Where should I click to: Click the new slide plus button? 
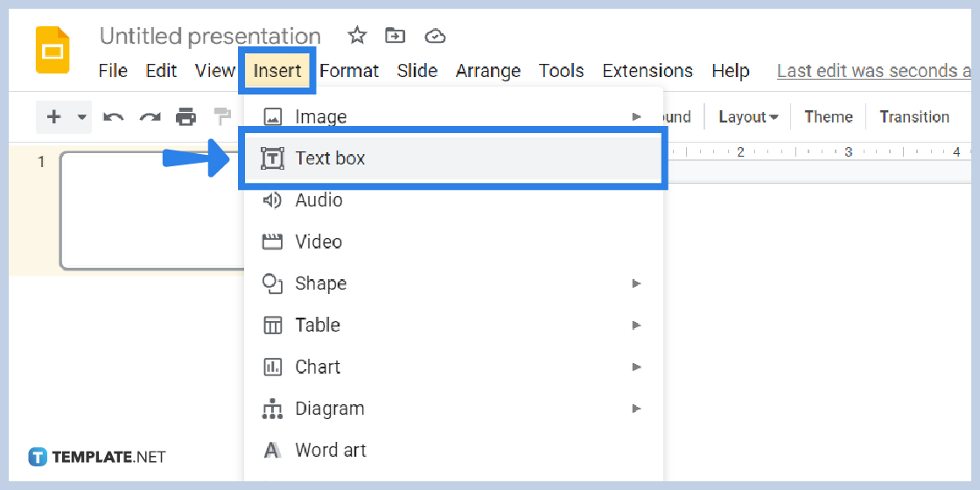point(54,117)
